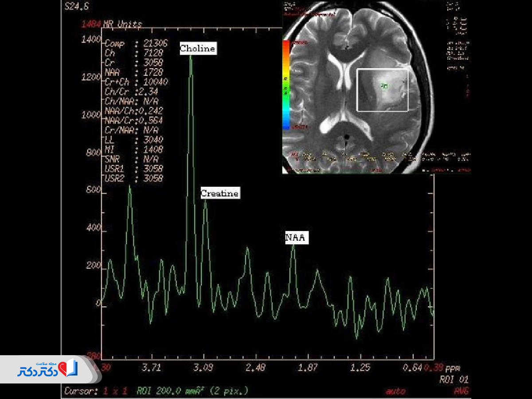Click the green voxel marker inside ROI box
The image size is (532, 399).
click(385, 86)
